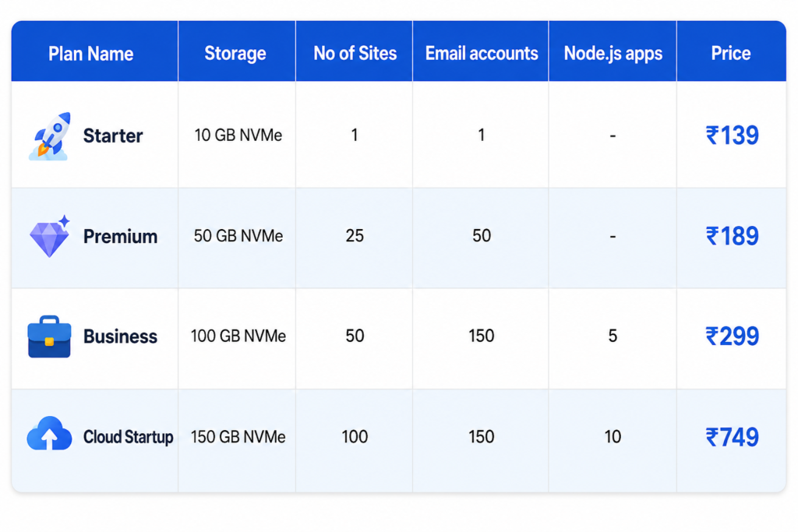Click the ₹749 price
The width and height of the screenshot is (798, 532).
click(732, 438)
